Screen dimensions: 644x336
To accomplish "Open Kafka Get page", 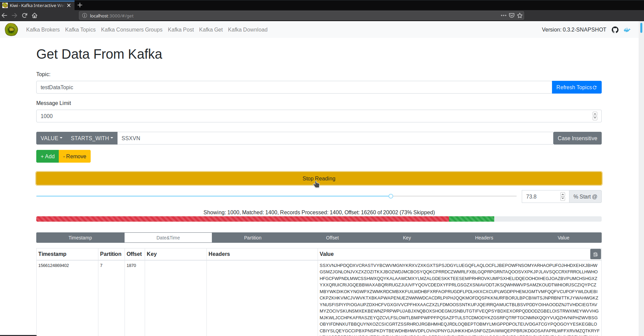I will click(211, 30).
